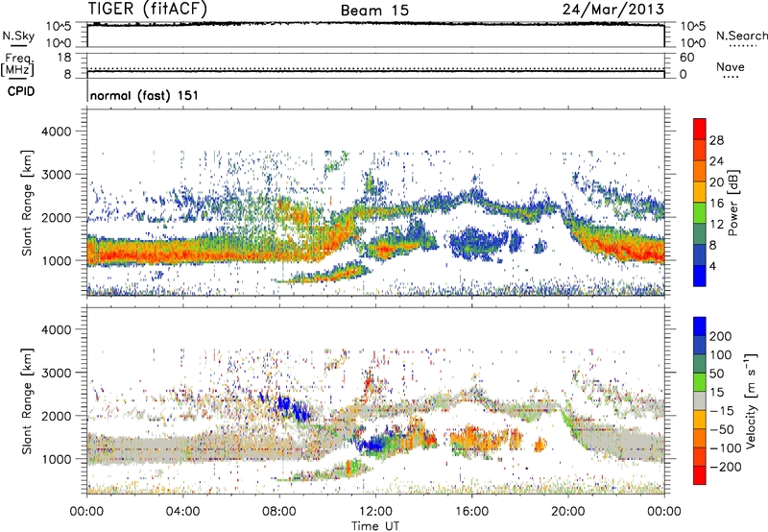Viewport: 768px width, 532px height.
Task: Pick the blue bottom of the power colorbar
Action: [700, 276]
